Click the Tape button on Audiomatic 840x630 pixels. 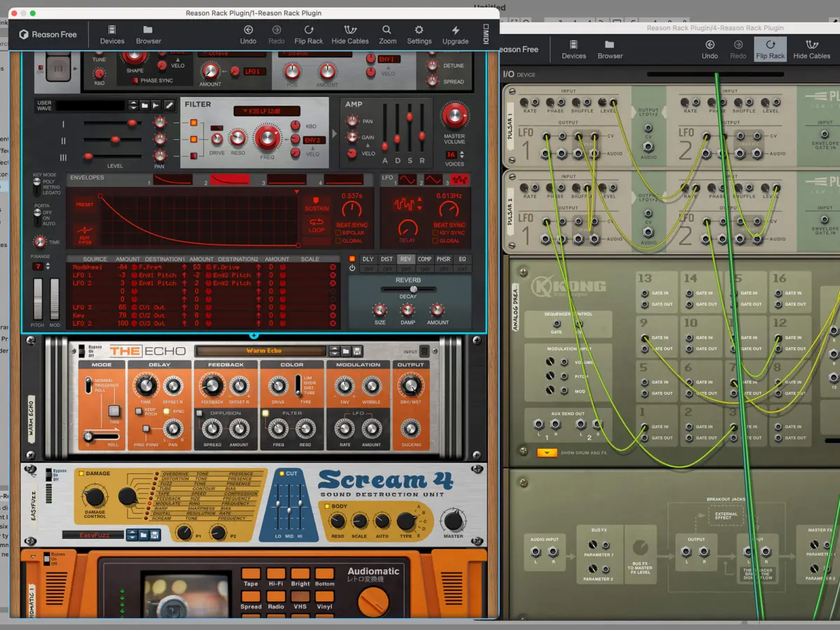coord(251,584)
